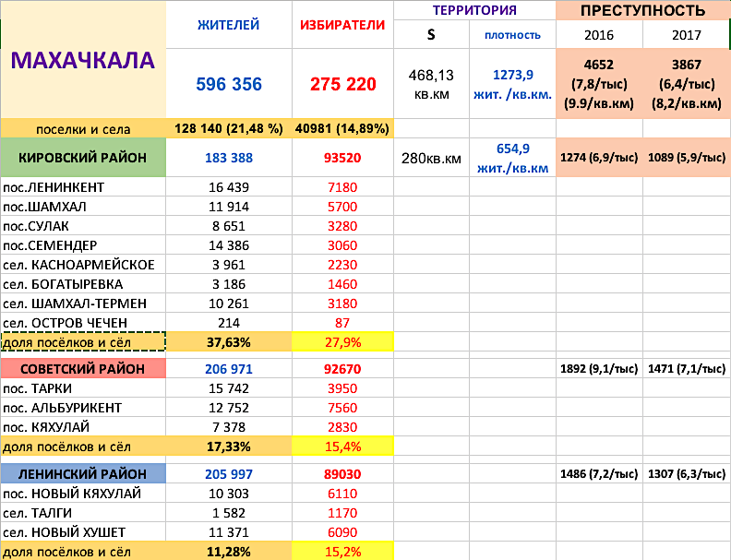Select the ЛЕНИНКЕНТ residents value 16 439
This screenshot has width=731, height=560.
coord(229,187)
